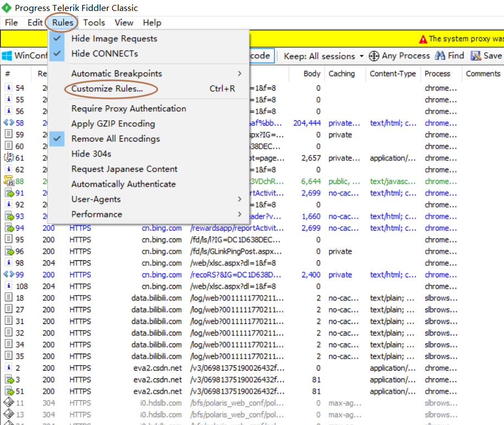This screenshot has width=504, height=425.
Task: Click the JS script icon of session 88
Action: pos(9,181)
